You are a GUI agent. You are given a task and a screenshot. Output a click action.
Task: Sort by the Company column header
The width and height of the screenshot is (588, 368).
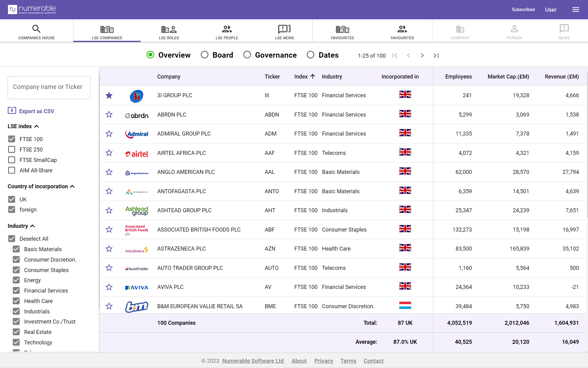169,77
